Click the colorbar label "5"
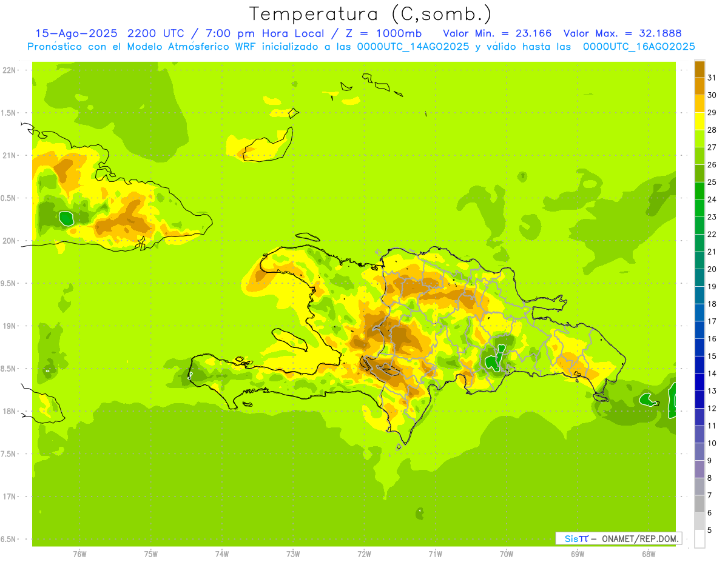 [710, 530]
